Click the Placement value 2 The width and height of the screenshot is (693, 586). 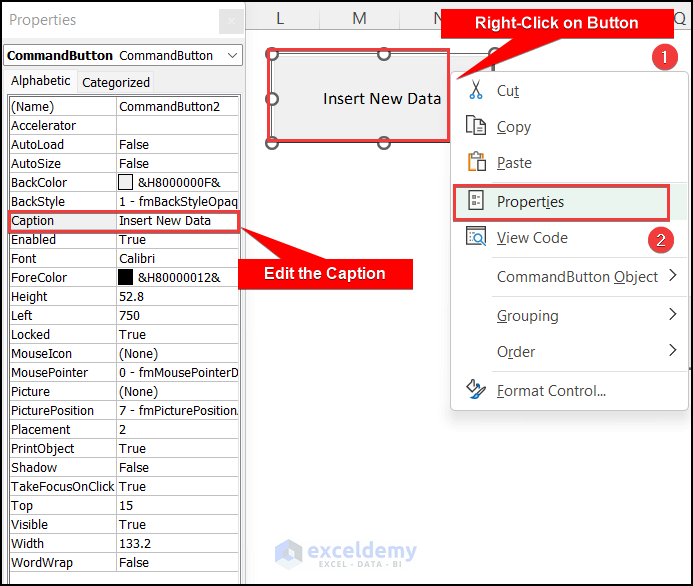click(x=178, y=430)
